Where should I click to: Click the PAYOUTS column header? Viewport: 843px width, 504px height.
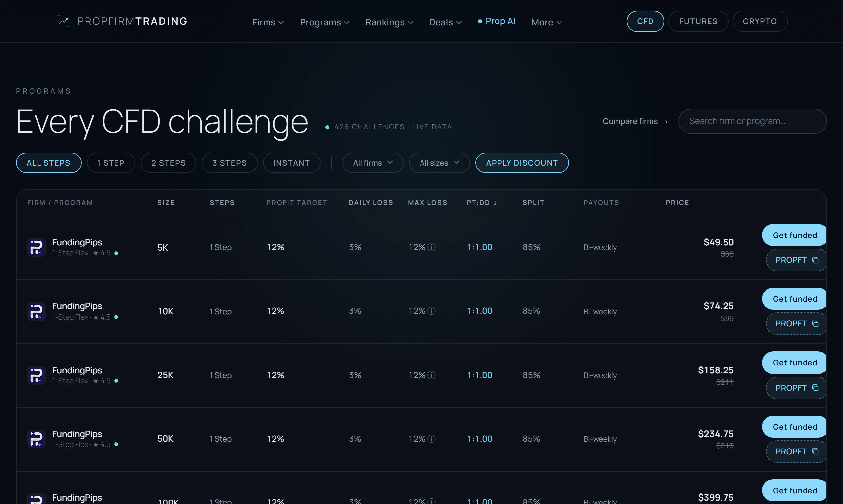click(x=601, y=203)
